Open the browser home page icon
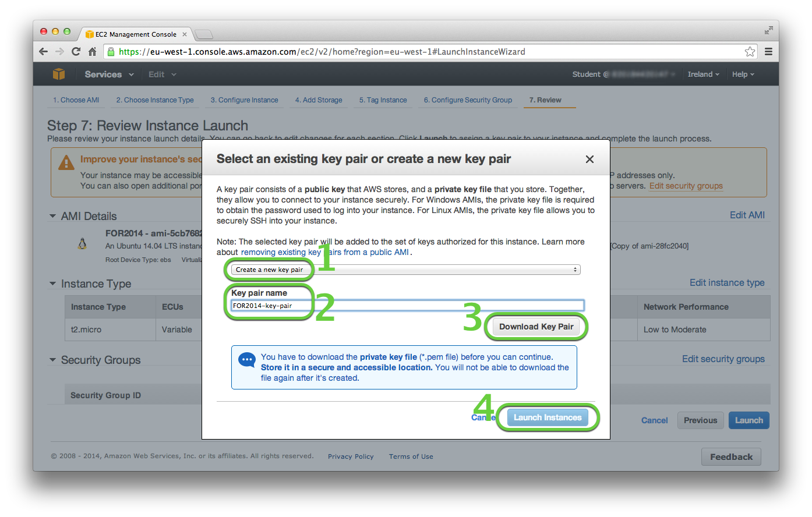 [92, 52]
